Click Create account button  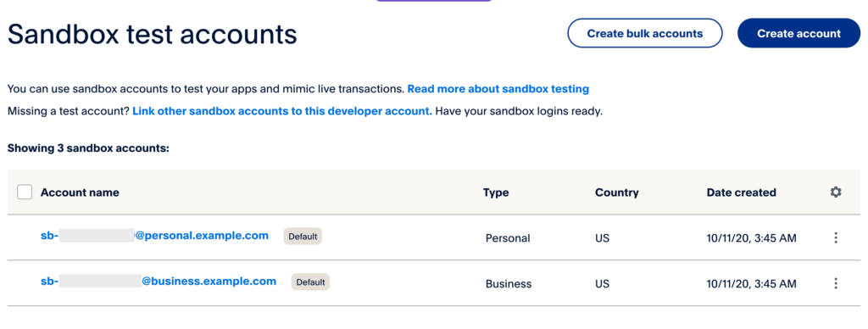(798, 33)
